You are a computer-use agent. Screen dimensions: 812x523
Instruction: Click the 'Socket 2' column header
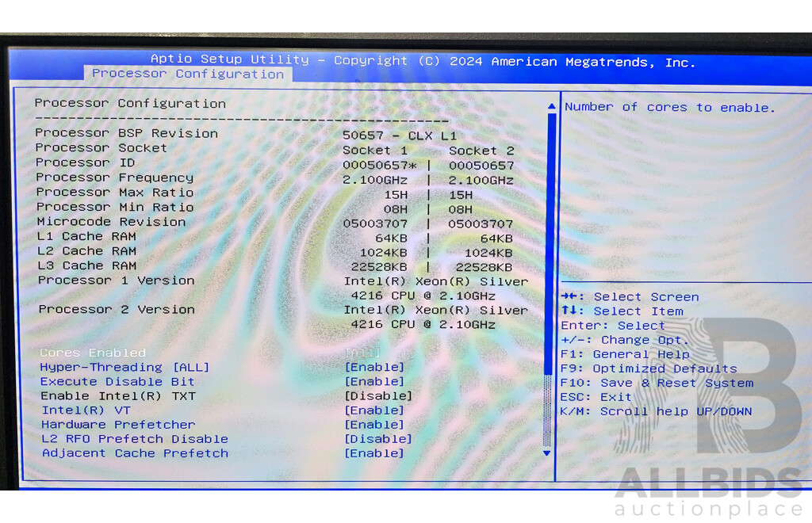coord(481,151)
